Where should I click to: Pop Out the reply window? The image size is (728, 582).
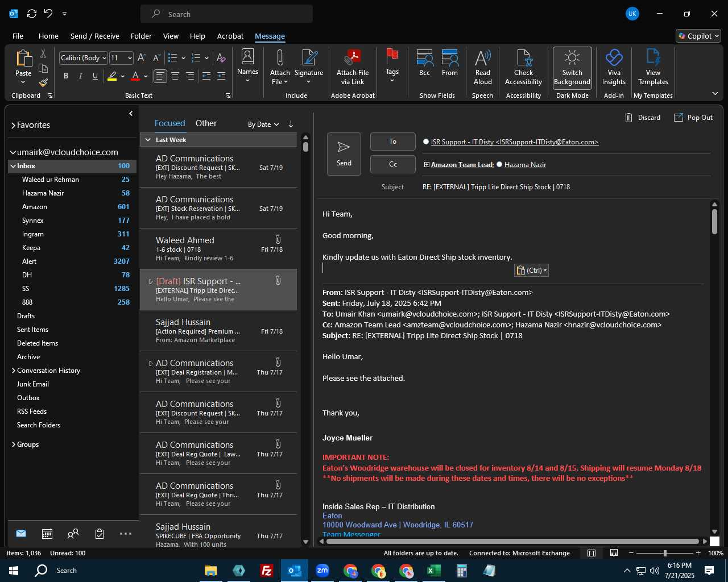click(x=693, y=118)
